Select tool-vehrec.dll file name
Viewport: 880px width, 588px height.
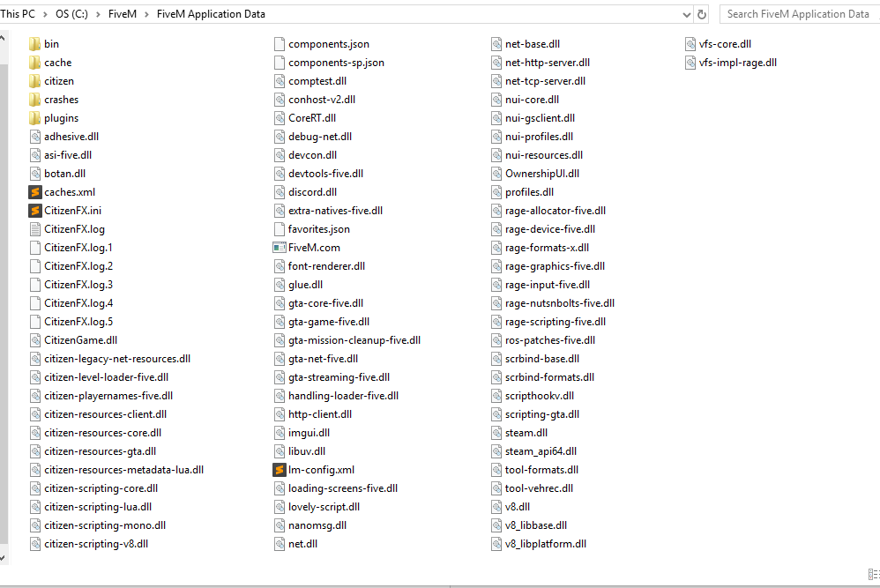tap(540, 488)
